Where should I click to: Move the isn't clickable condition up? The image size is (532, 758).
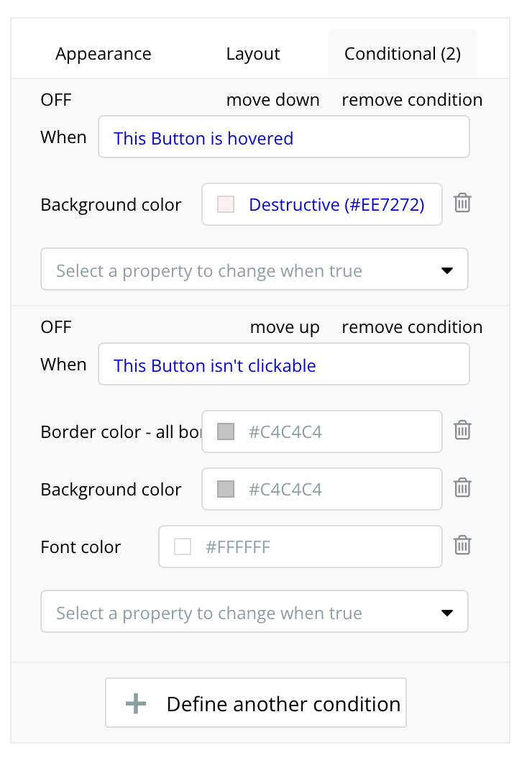(285, 327)
